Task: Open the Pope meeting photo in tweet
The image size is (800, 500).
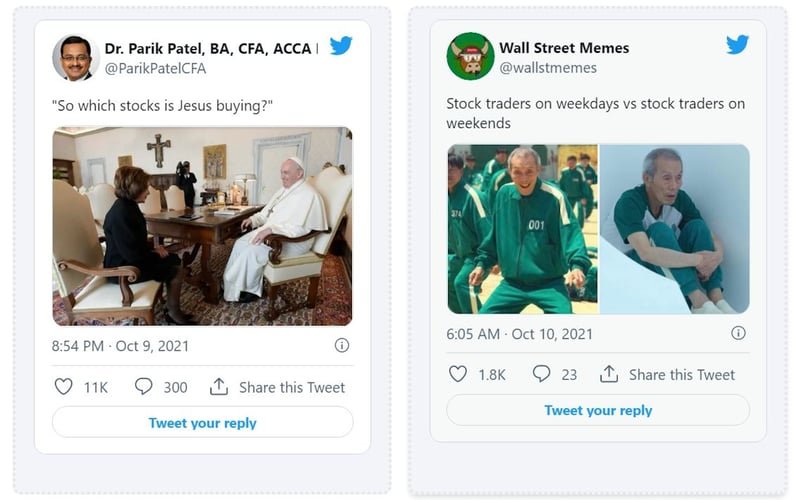Action: 202,225
